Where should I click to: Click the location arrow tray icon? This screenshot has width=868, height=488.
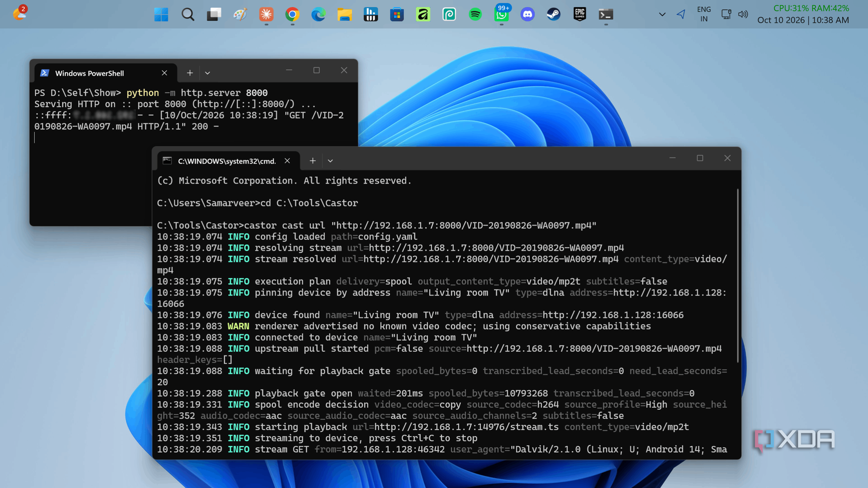(681, 14)
